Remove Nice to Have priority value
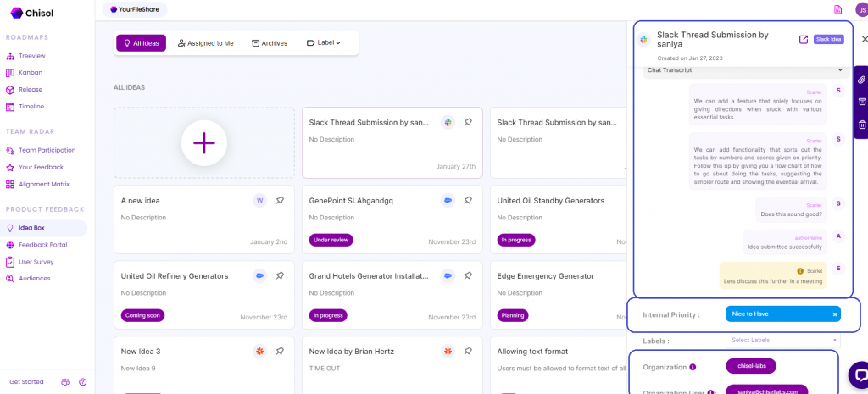 (835, 314)
